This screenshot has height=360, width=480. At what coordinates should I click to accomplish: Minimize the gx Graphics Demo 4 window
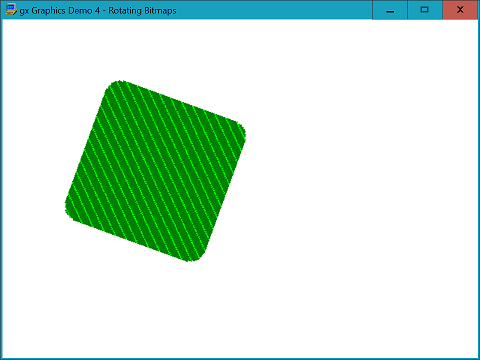click(390, 10)
